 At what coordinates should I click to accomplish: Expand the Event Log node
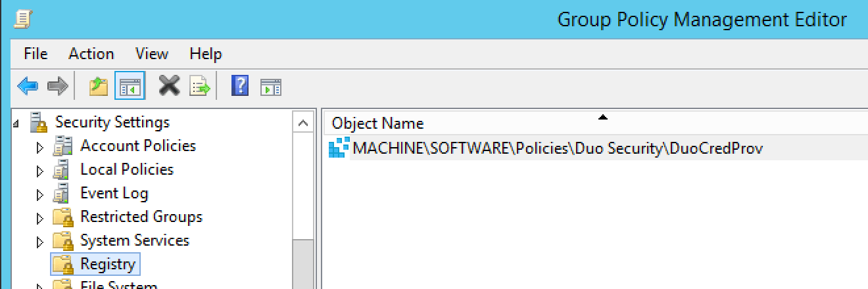pos(40,195)
